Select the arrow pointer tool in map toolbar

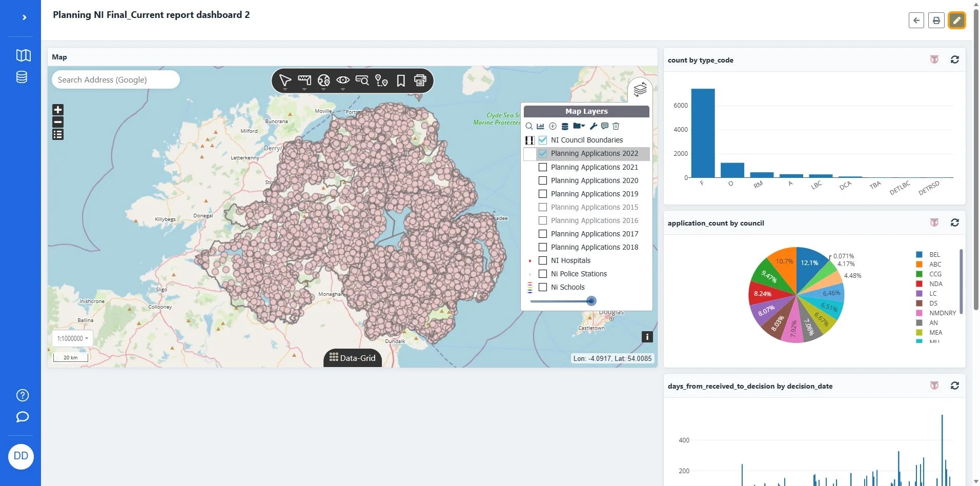pyautogui.click(x=285, y=80)
